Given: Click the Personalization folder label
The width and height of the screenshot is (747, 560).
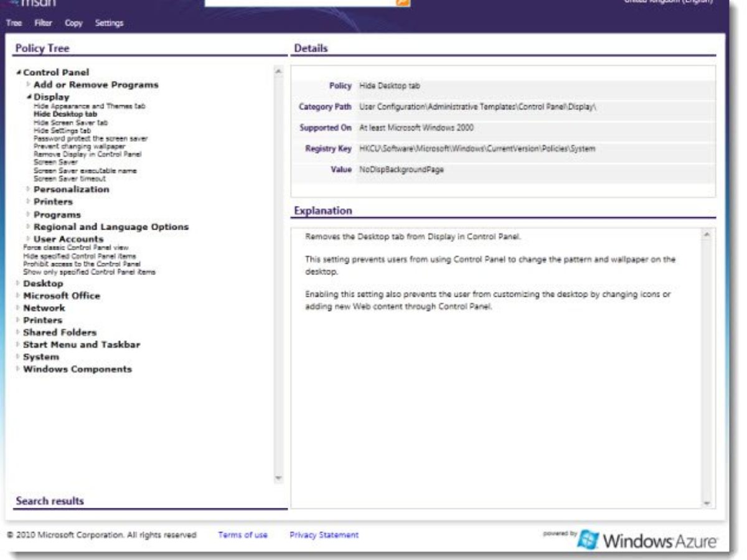Looking at the screenshot, I should click(72, 189).
